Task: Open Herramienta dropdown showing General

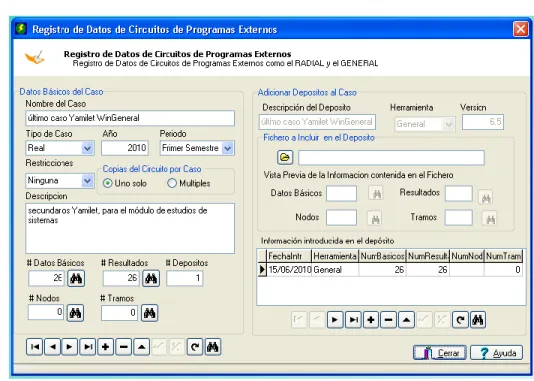Action: [449, 124]
